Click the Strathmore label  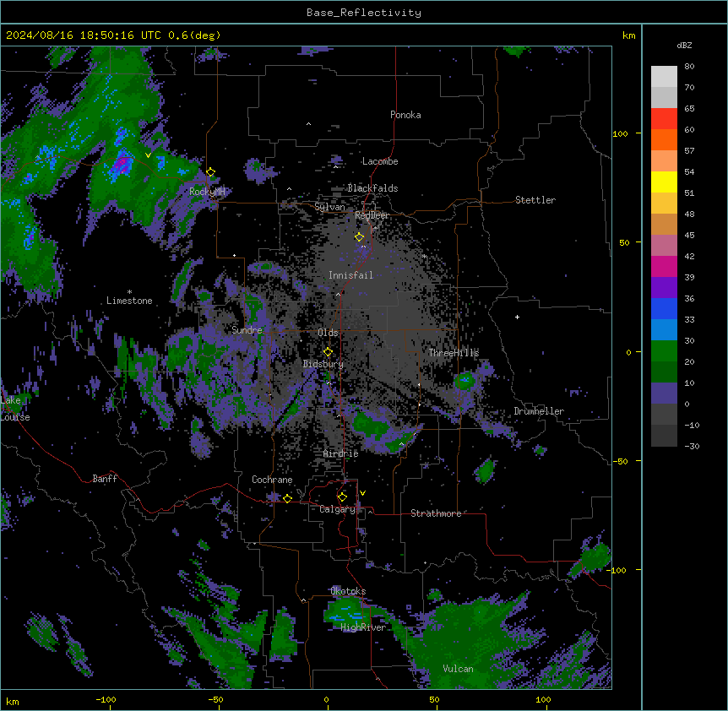[436, 513]
